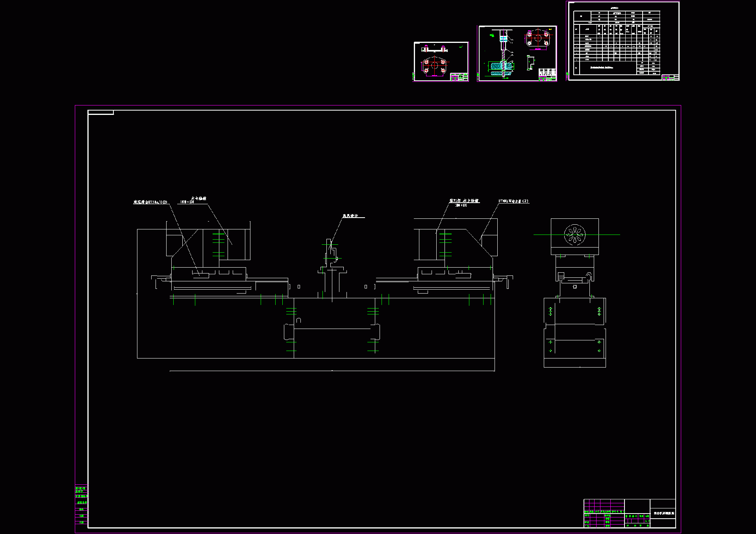Screen dimensions: 756x534
Task: Select the green revision strip at sheet left edge
Action: 81,505
